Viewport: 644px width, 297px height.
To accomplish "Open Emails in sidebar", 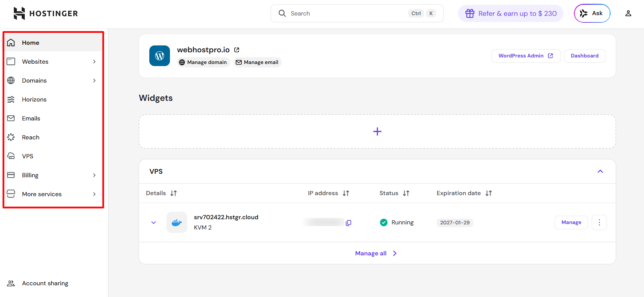I will click(x=54, y=118).
